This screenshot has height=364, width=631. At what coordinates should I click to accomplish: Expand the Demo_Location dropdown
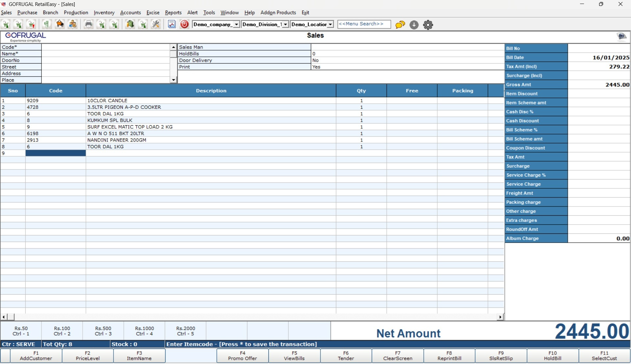(x=330, y=24)
